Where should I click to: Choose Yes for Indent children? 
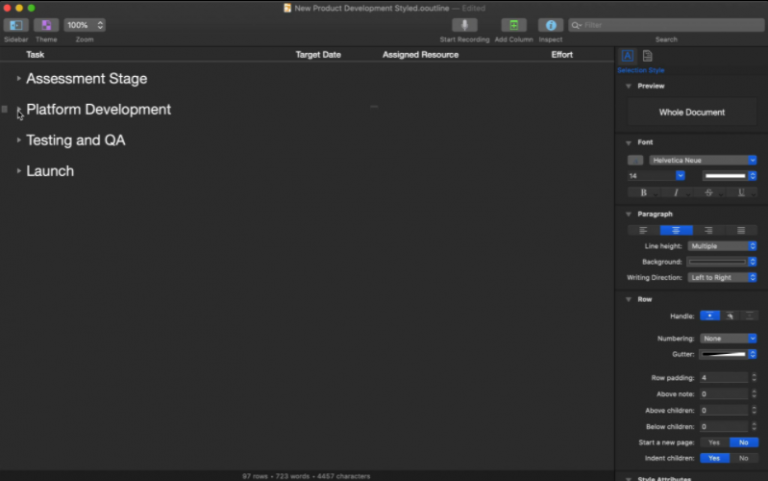tap(714, 458)
